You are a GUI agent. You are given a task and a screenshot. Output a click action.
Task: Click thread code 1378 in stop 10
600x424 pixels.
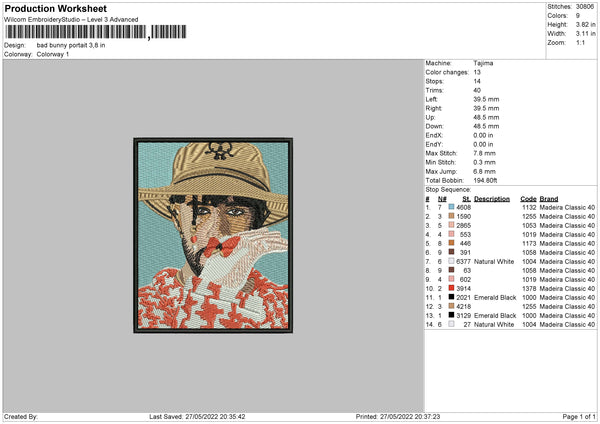529,289
